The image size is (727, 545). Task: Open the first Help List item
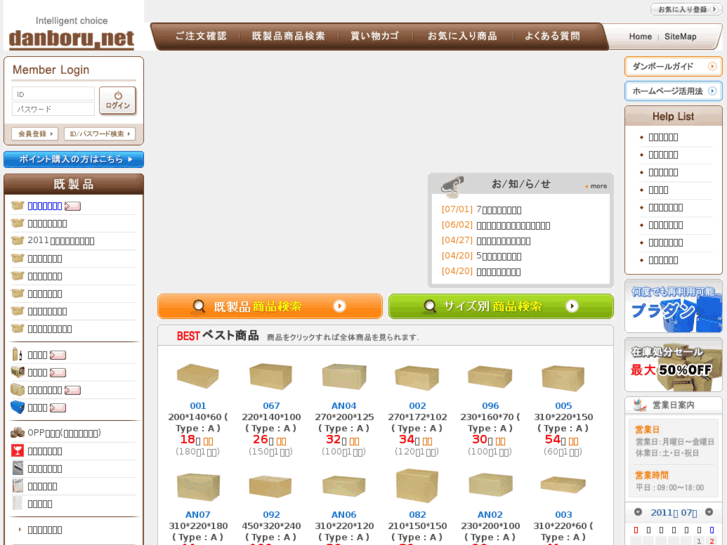tap(663, 137)
